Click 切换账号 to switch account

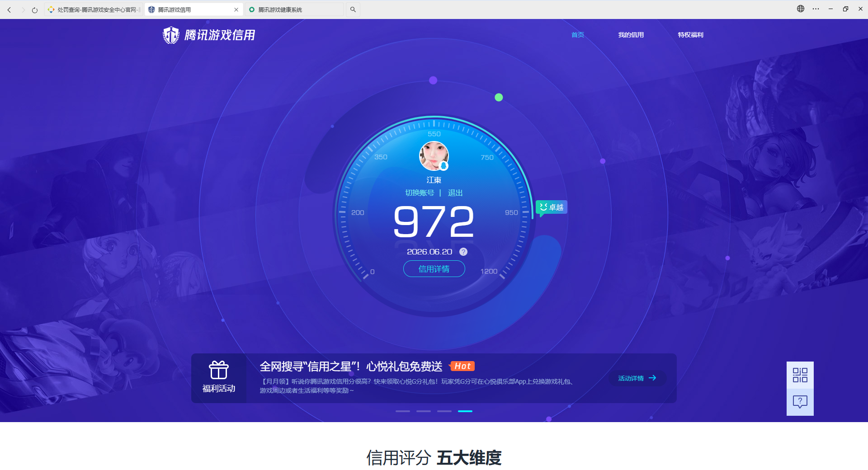click(x=420, y=193)
